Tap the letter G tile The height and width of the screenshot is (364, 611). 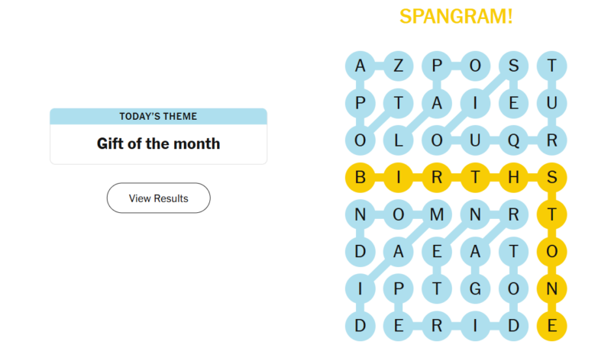point(475,289)
